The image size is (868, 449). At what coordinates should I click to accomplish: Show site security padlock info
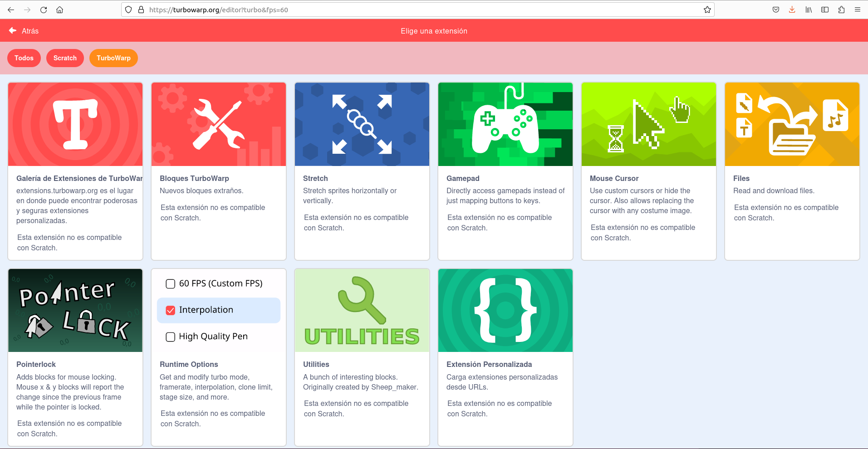click(x=141, y=10)
